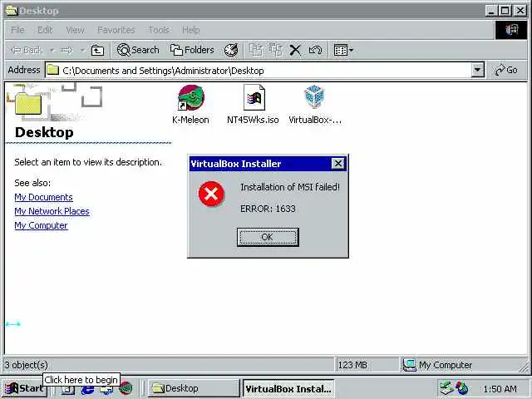Screen dimensions: 532x399
Task: Click the Delete X toolbar icon
Action: (295, 50)
